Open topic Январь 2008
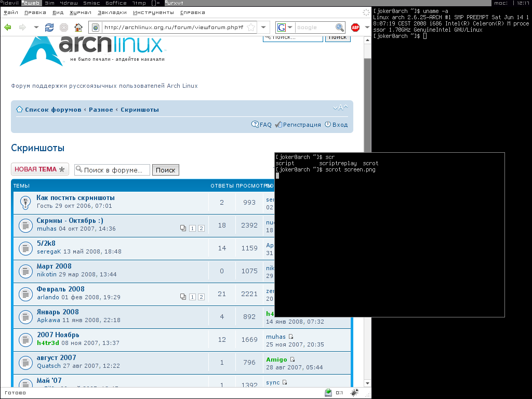532x399 pixels. click(58, 312)
